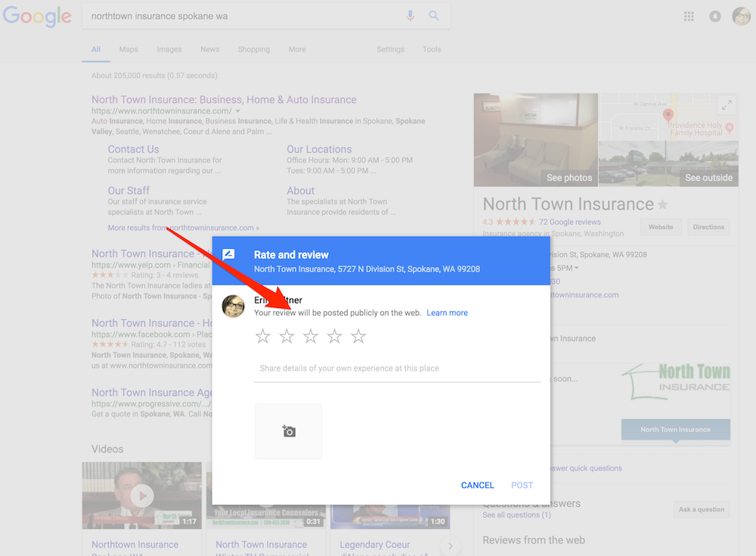Click the POST button in review dialog

coord(522,485)
